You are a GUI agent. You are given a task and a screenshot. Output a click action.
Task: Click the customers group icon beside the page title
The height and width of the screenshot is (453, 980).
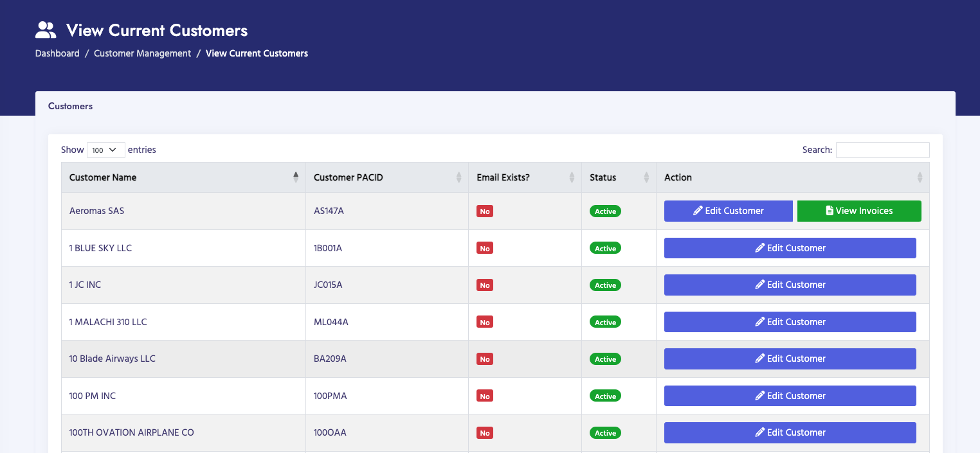[x=46, y=30]
